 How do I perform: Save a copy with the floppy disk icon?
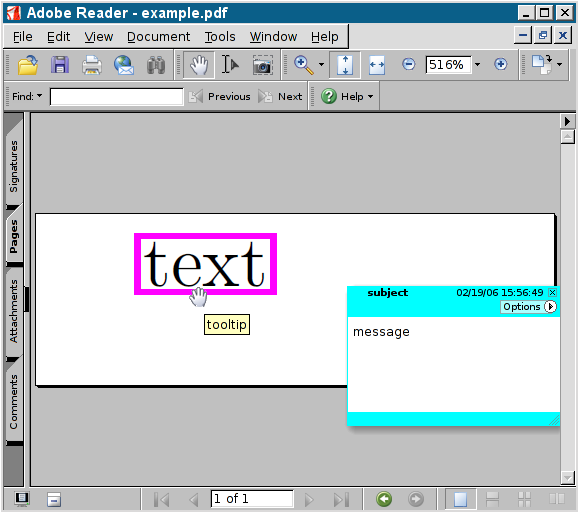(60, 65)
